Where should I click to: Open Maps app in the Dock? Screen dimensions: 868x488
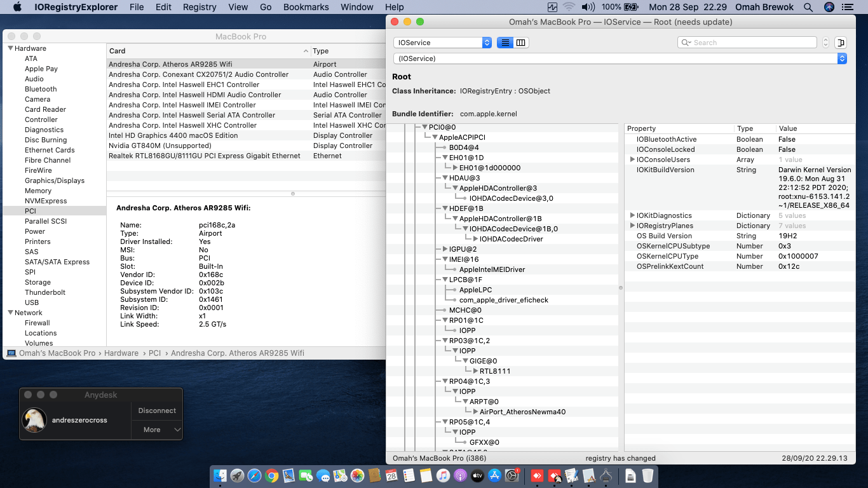click(x=341, y=475)
